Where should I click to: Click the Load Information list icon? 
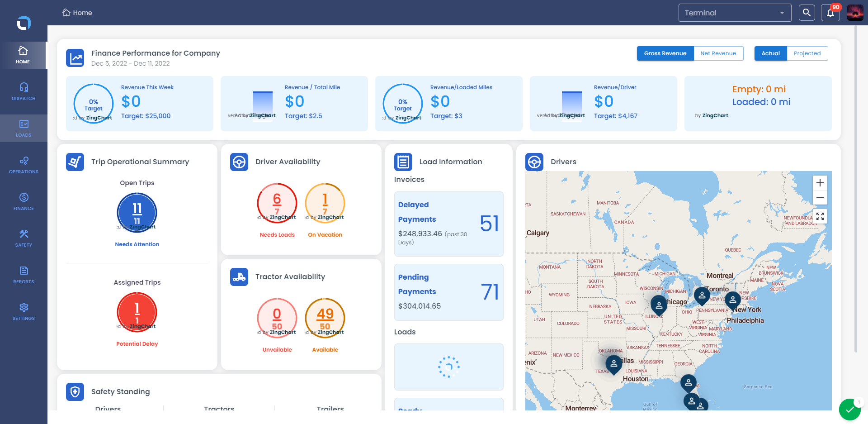point(403,162)
